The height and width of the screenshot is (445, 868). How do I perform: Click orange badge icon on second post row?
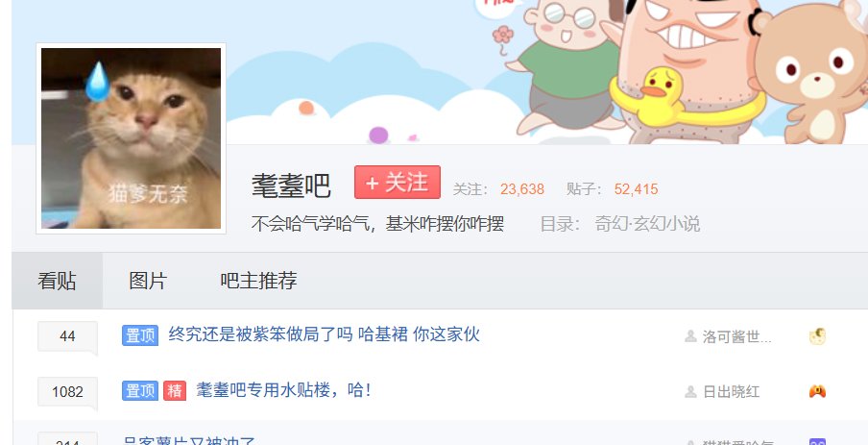818,392
